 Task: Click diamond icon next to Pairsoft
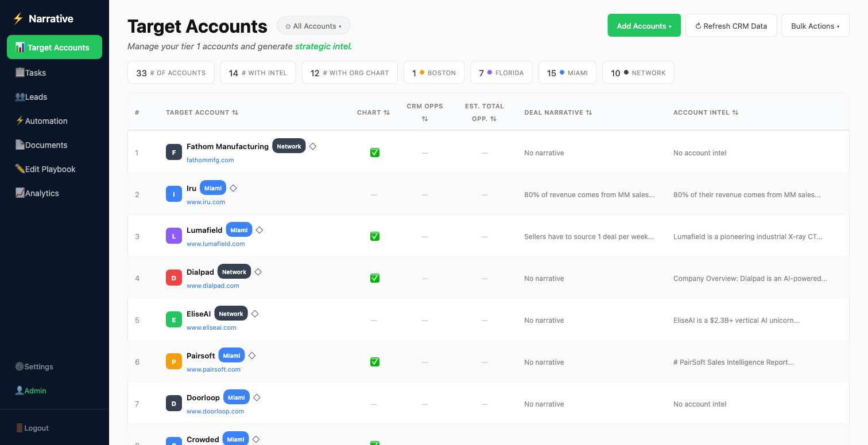click(252, 356)
